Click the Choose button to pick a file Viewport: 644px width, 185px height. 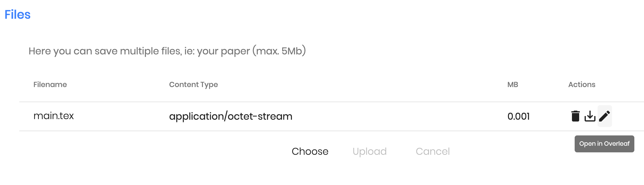coord(310,151)
